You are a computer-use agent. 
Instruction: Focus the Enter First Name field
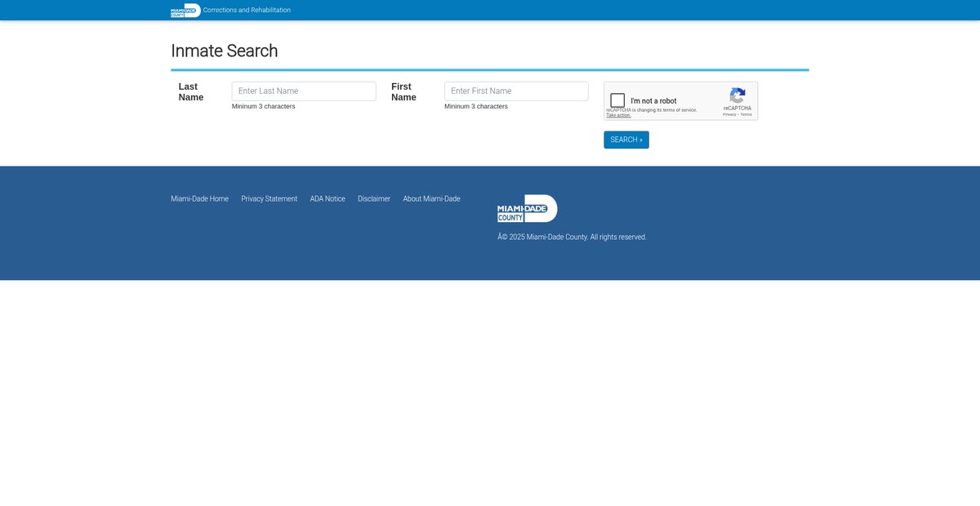click(516, 91)
